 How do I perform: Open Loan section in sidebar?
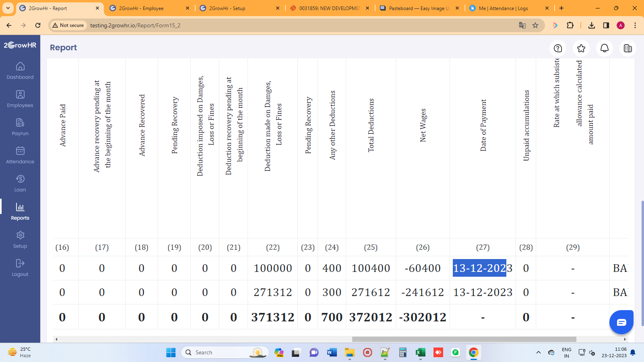(x=20, y=183)
